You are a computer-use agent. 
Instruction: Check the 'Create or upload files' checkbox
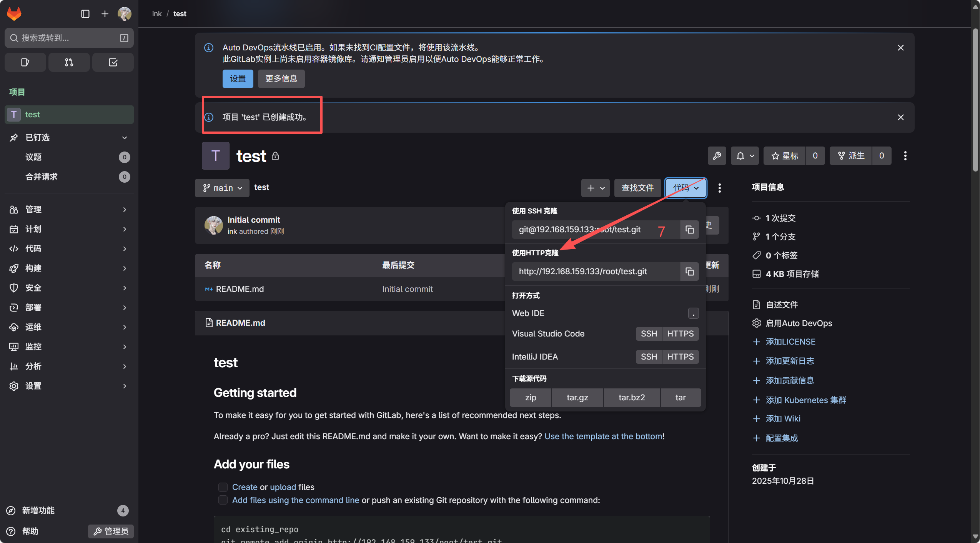coord(223,487)
